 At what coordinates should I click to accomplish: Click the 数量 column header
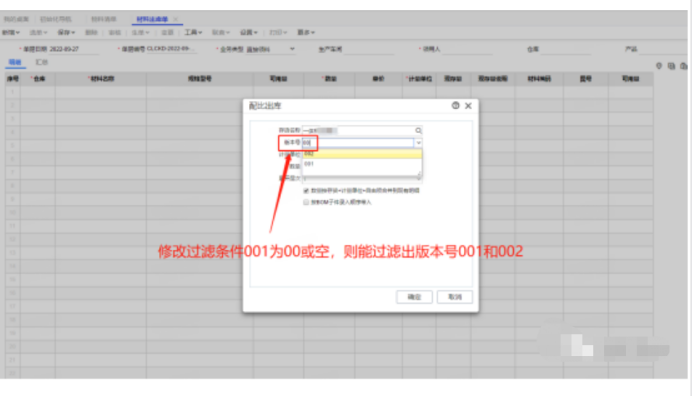tap(329, 79)
